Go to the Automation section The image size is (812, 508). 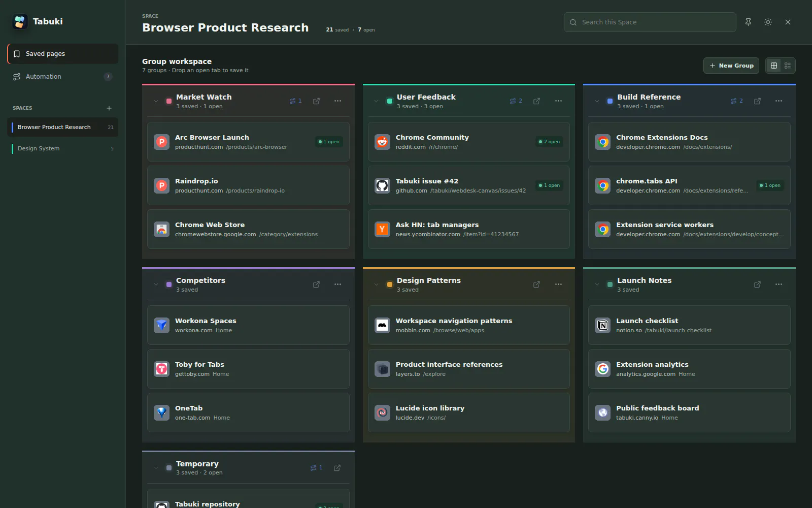63,77
